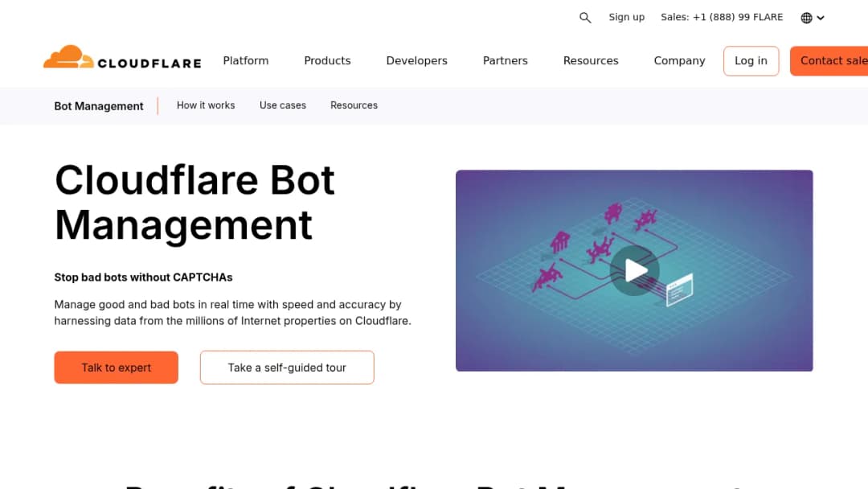This screenshot has height=489, width=868.
Task: Click Take a self-guided tour button
Action: 287,368
